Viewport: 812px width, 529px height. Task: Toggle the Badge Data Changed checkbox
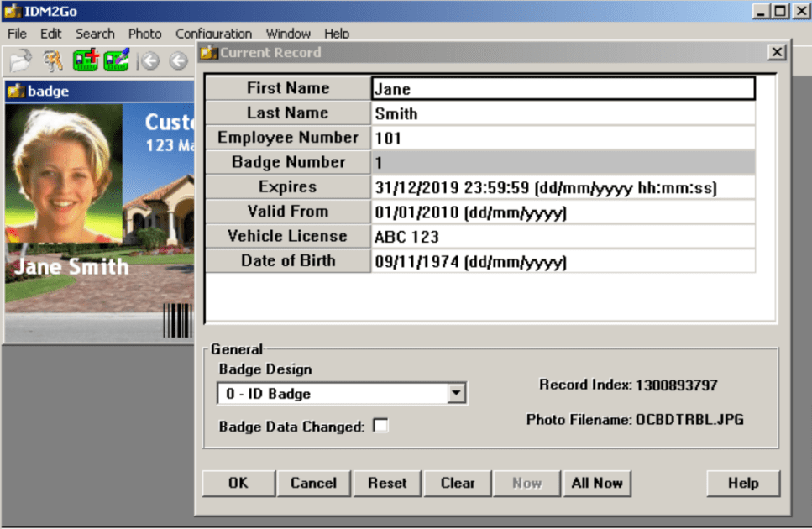[x=380, y=426]
